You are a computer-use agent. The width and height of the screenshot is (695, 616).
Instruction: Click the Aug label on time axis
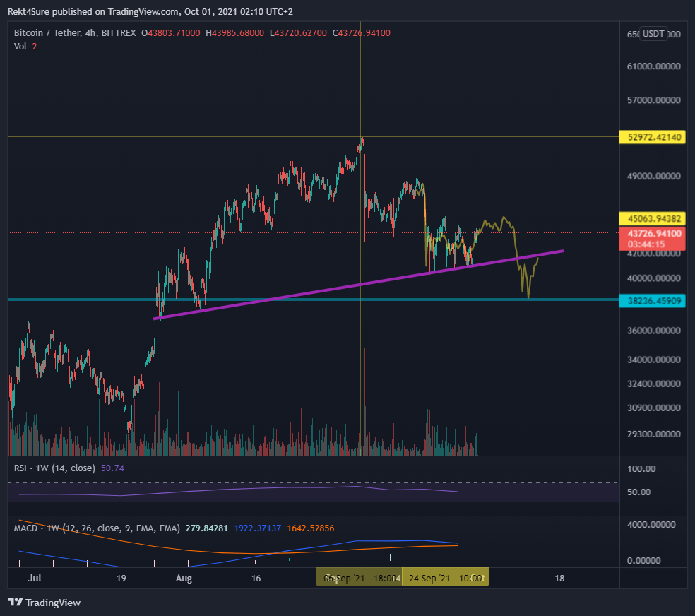(184, 578)
